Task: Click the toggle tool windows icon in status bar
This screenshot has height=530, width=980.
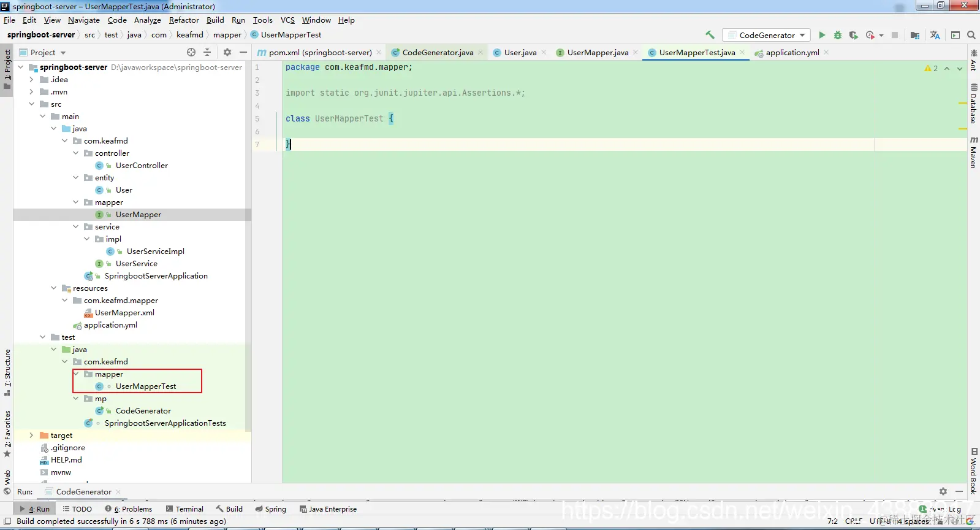Action: pos(7,521)
